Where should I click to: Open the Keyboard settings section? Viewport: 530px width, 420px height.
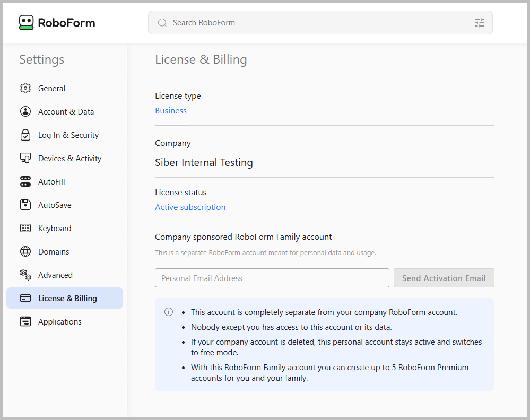[55, 229]
